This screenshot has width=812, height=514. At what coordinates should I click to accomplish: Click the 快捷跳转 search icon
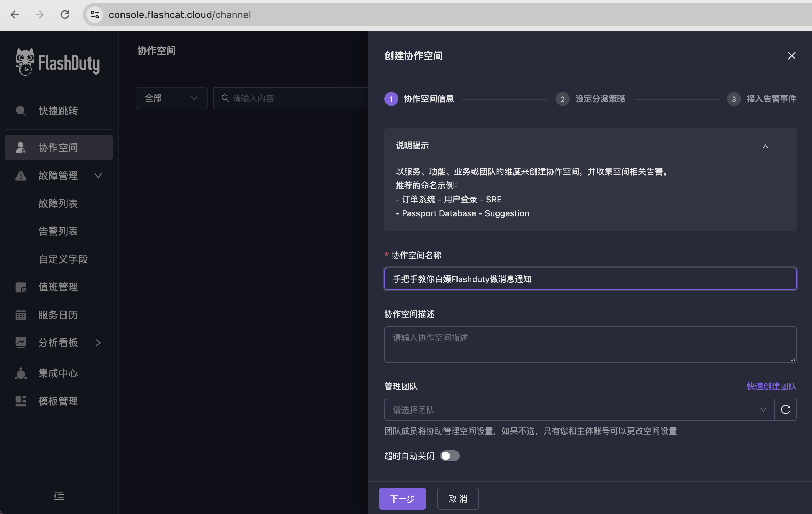pos(21,111)
